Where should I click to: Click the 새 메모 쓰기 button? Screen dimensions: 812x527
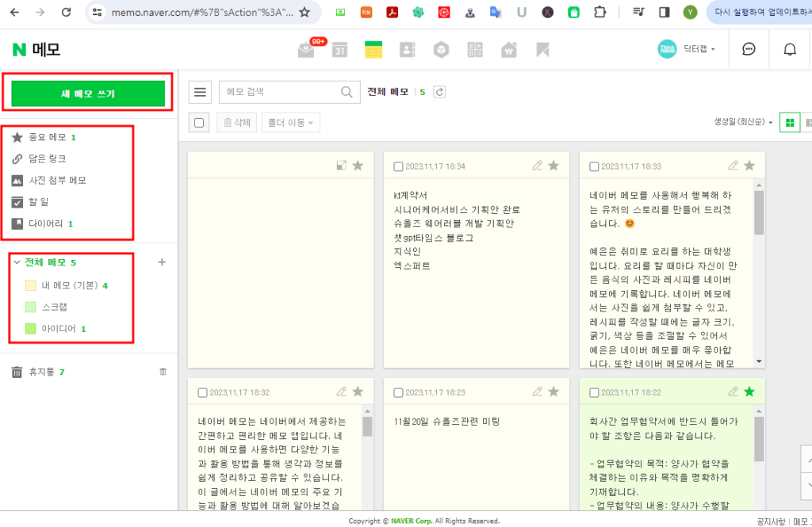point(88,94)
